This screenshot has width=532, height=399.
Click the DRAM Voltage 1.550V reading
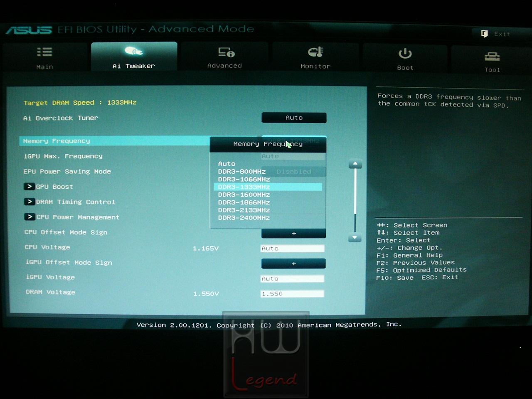tap(206, 294)
